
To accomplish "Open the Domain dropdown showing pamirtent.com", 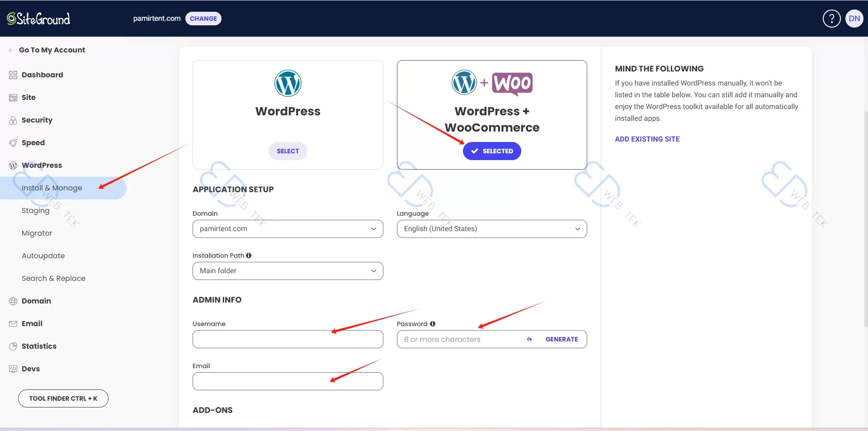I will (288, 229).
